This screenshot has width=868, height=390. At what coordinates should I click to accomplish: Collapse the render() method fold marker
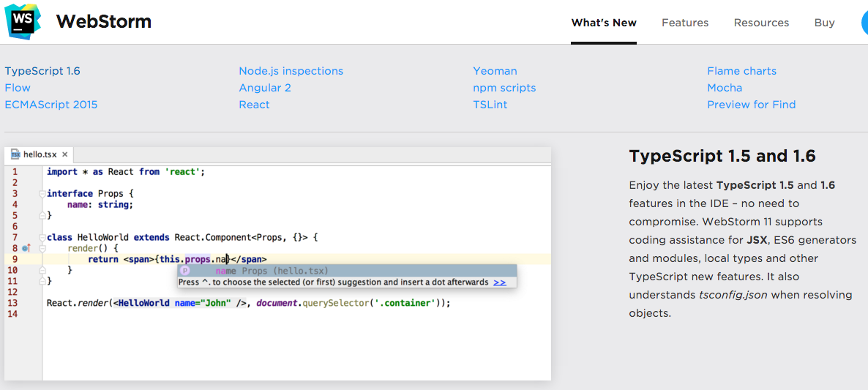[x=42, y=248]
